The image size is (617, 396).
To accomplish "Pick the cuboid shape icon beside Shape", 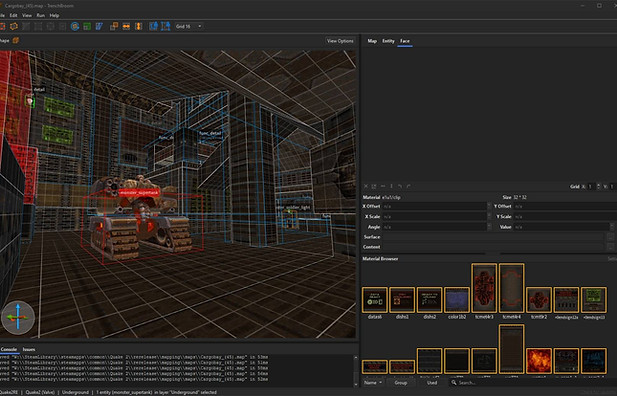I will click(16, 40).
